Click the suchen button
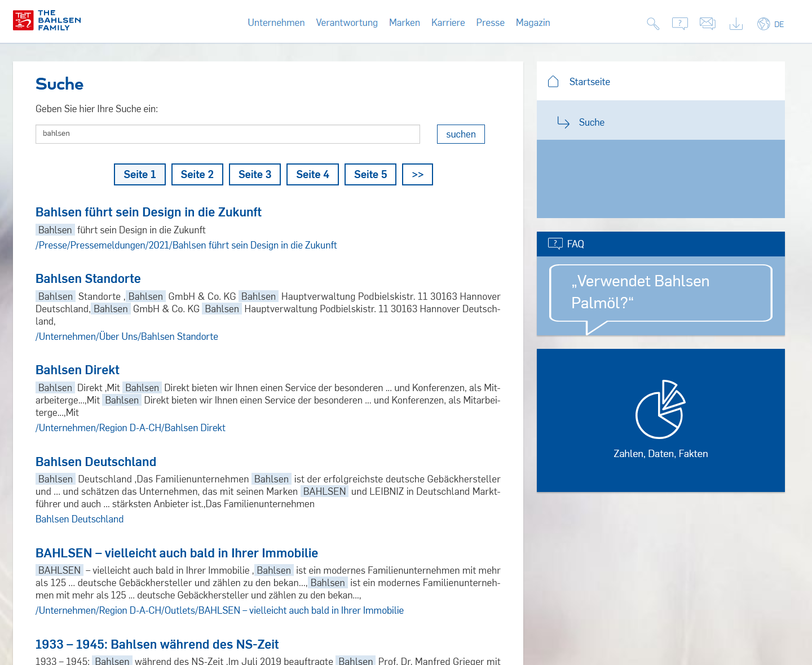 461,134
